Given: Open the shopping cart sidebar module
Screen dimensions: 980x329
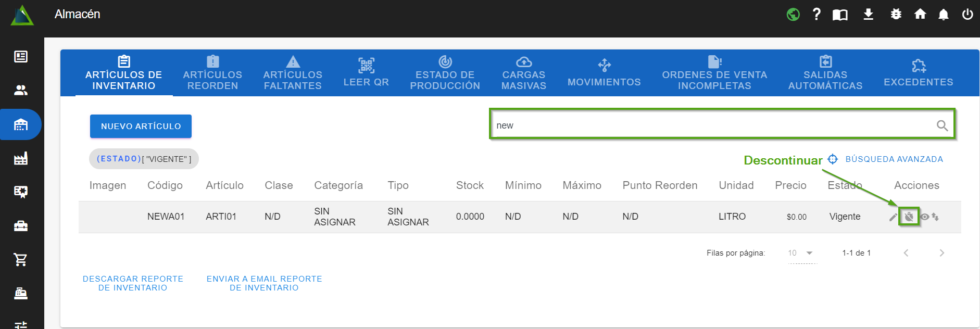Looking at the screenshot, I should (21, 259).
